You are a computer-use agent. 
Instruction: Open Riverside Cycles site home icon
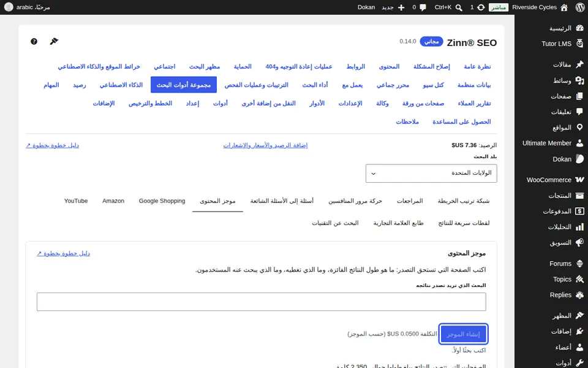pyautogui.click(x=564, y=7)
